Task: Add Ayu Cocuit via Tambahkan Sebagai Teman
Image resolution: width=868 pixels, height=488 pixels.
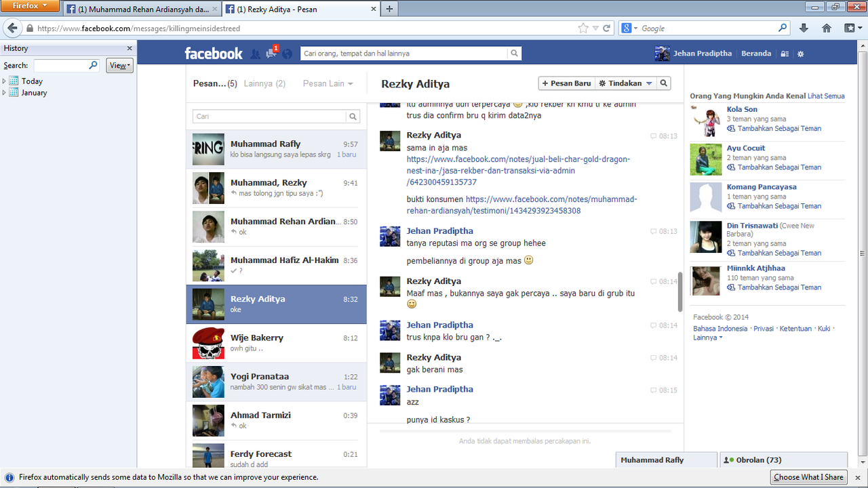Action: 779,167
